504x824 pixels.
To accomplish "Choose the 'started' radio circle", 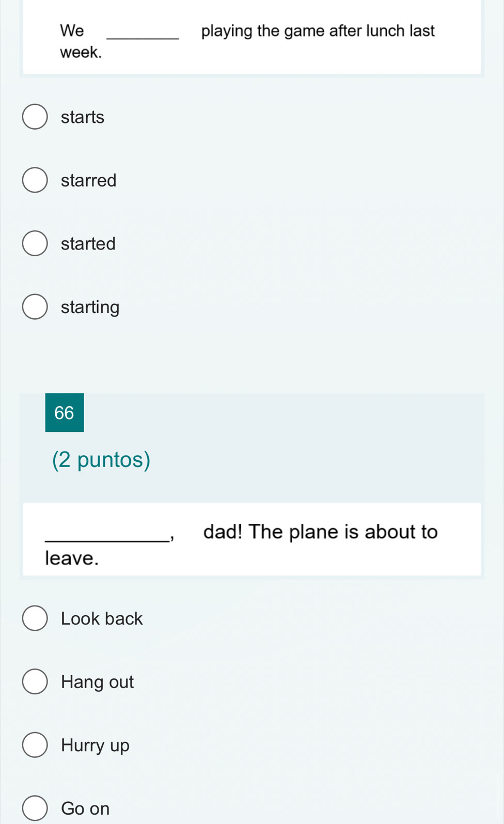I will pos(35,243).
